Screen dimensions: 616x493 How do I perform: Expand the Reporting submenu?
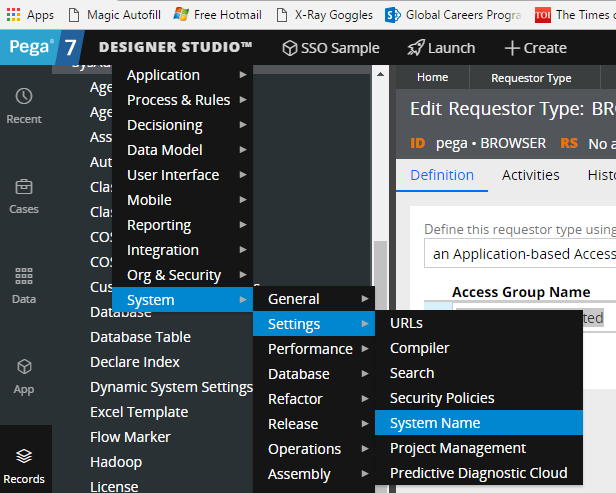[183, 225]
